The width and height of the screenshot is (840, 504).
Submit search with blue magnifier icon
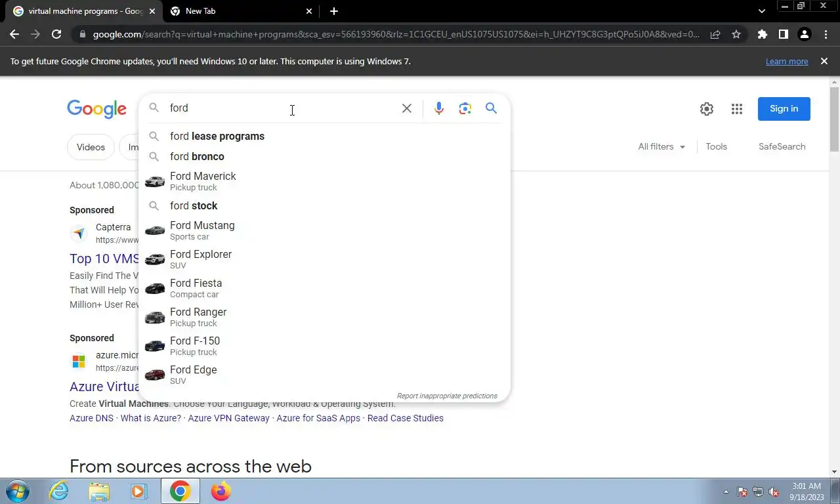click(491, 108)
